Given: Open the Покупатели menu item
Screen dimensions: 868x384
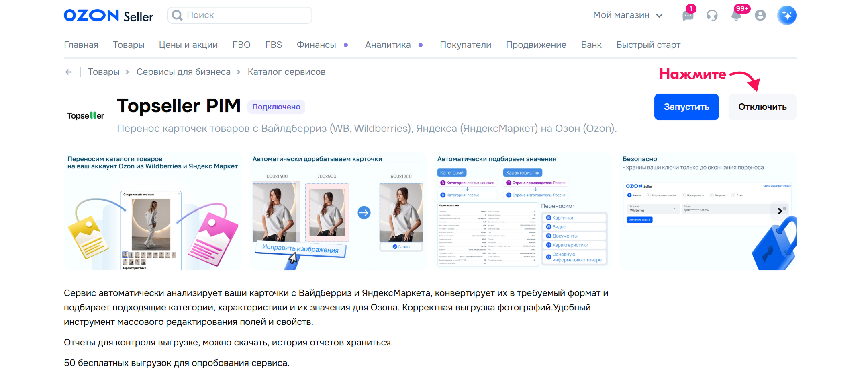Looking at the screenshot, I should coord(466,45).
